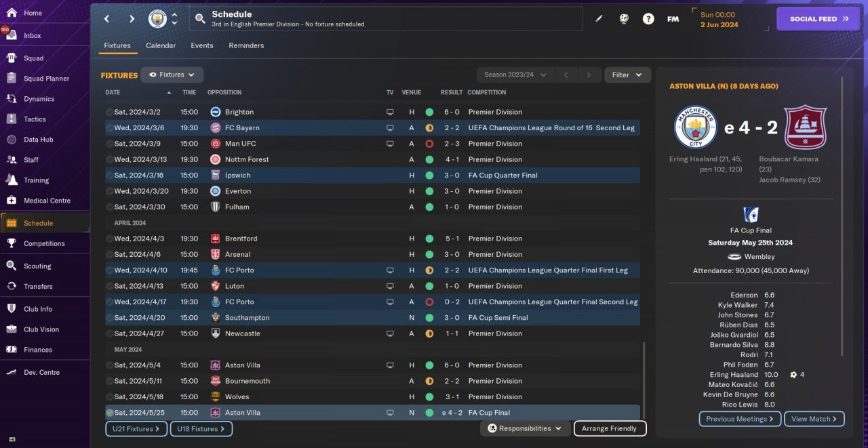
Task: Open the Responsibilities dropdown
Action: click(x=525, y=428)
